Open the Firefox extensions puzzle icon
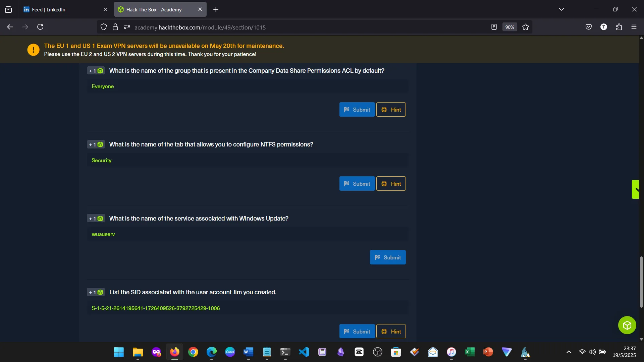This screenshot has width=644, height=362. click(619, 27)
